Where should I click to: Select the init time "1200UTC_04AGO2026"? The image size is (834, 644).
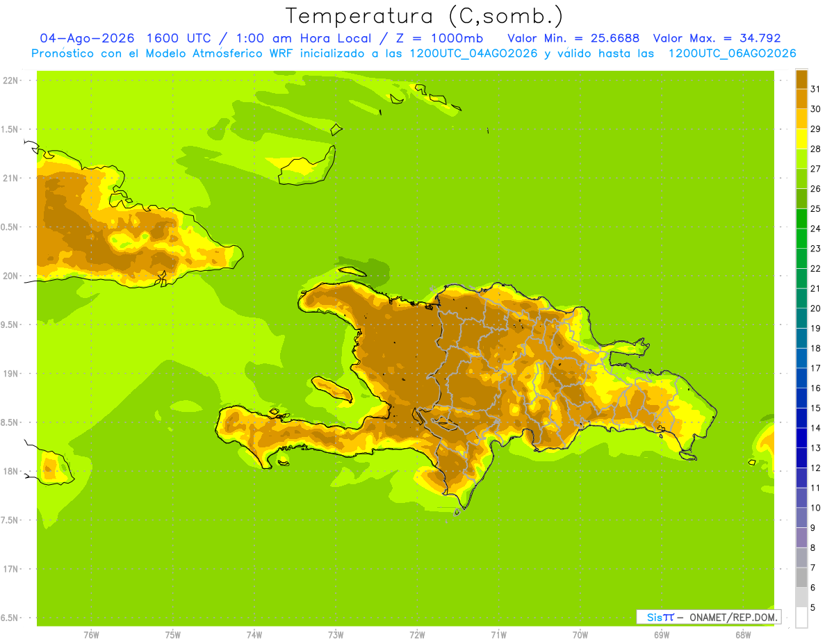pos(473,53)
